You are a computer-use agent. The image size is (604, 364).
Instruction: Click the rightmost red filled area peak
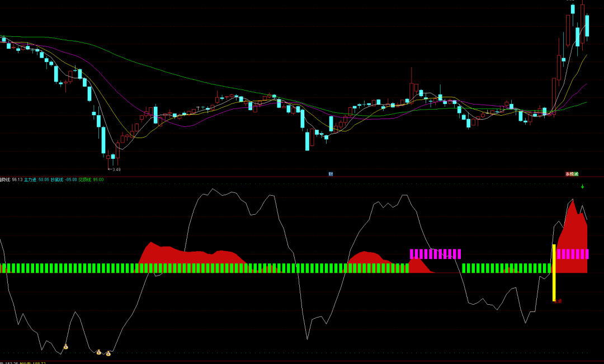pos(573,202)
